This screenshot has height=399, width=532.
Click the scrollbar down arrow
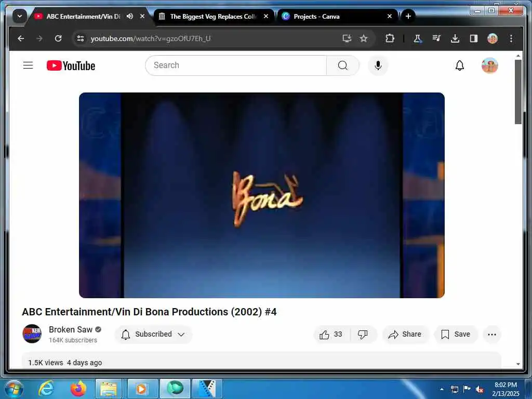[518, 364]
